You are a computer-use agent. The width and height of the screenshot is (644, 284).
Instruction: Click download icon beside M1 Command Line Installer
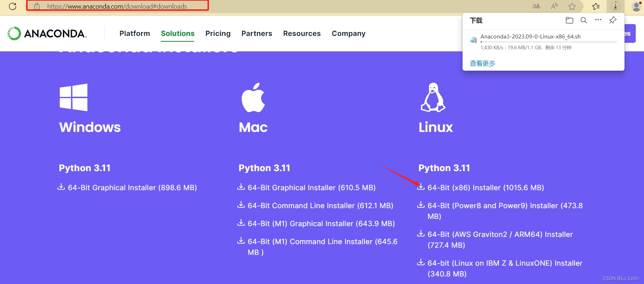click(x=241, y=241)
